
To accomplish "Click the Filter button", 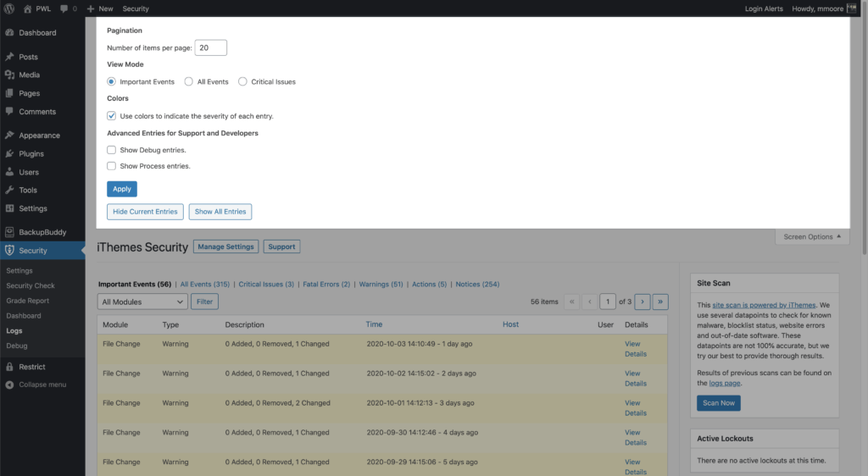I will click(x=205, y=302).
